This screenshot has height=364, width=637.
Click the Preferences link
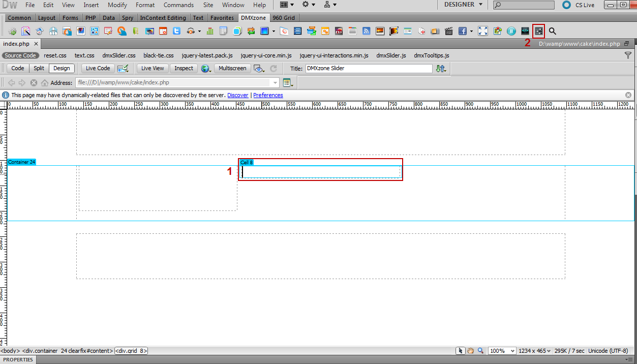[x=268, y=95]
